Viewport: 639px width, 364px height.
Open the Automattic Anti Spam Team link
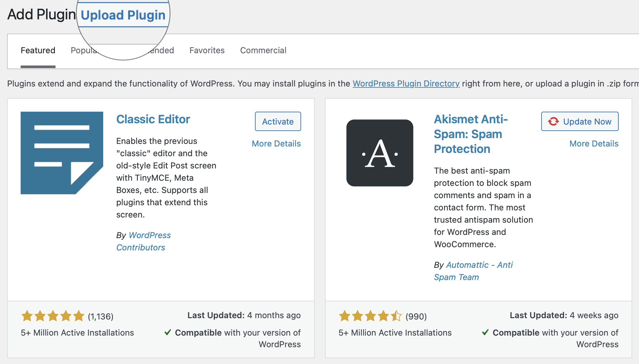[473, 271]
